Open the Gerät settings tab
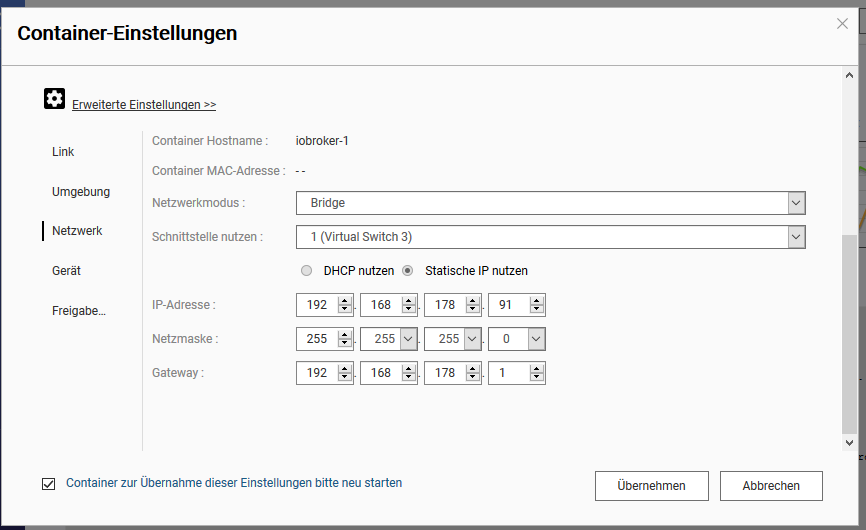The image size is (866, 530). pyautogui.click(x=66, y=271)
